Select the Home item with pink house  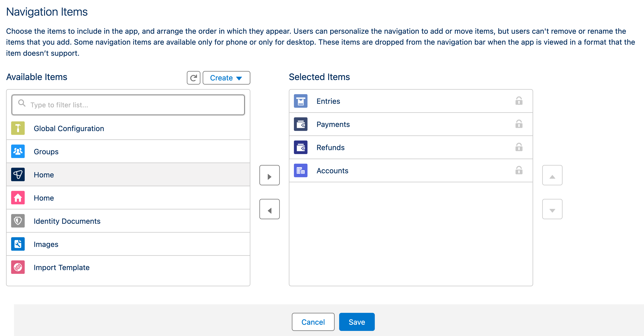click(x=128, y=198)
